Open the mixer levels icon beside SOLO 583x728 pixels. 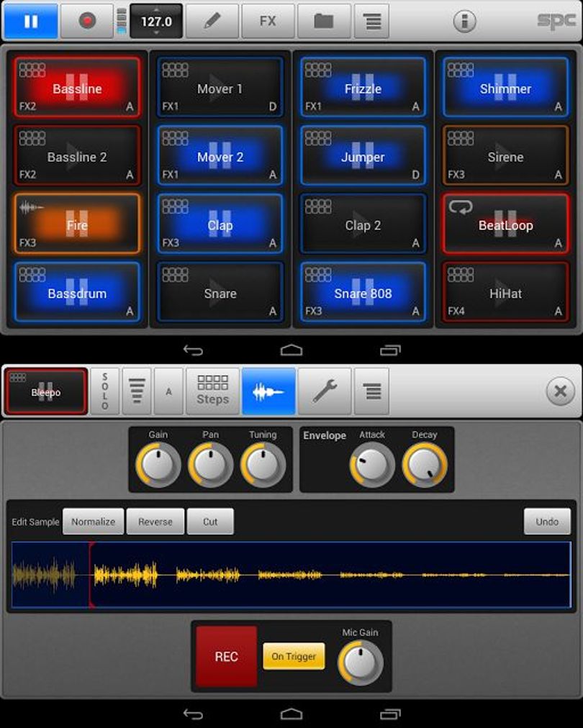[137, 391]
